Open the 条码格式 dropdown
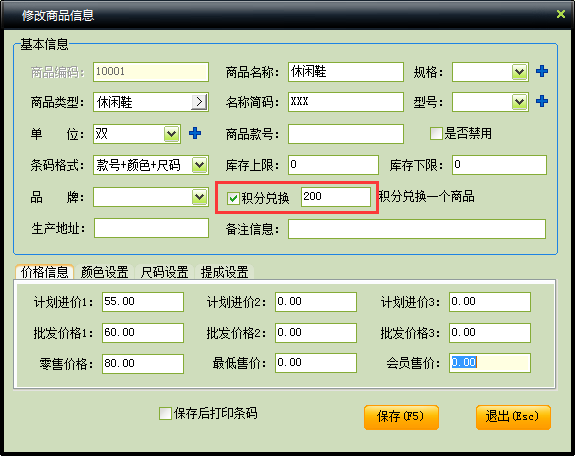This screenshot has height=456, width=575. click(x=199, y=165)
